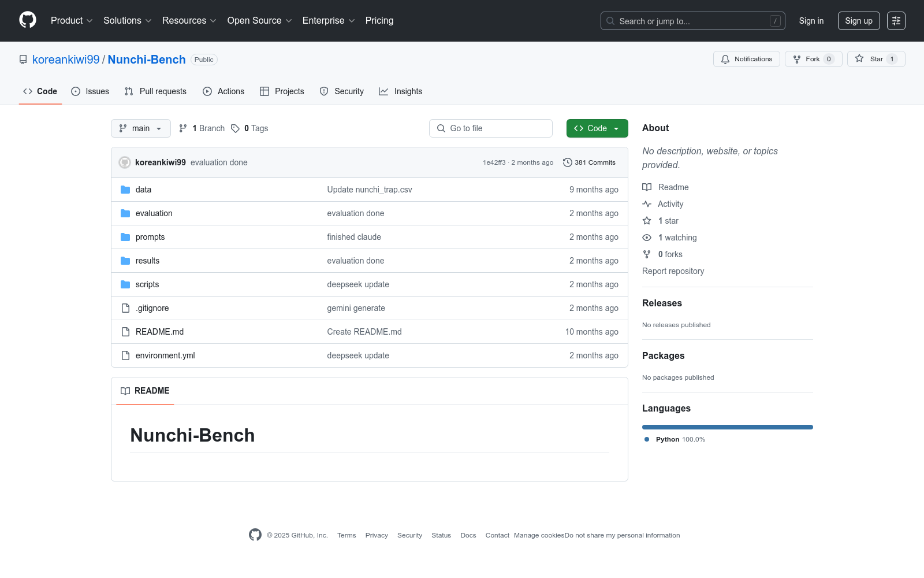Open the Insights tab
Viewport: 924px width, 578px height.
401,91
